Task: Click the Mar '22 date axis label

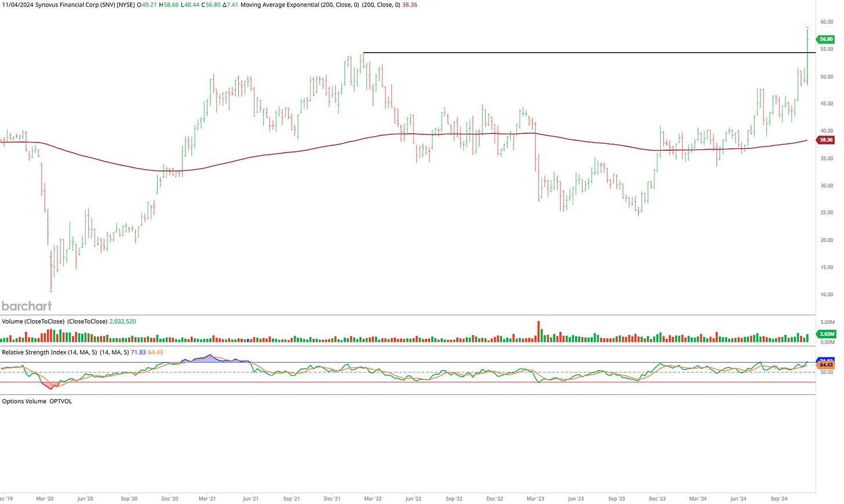Action: point(372,498)
